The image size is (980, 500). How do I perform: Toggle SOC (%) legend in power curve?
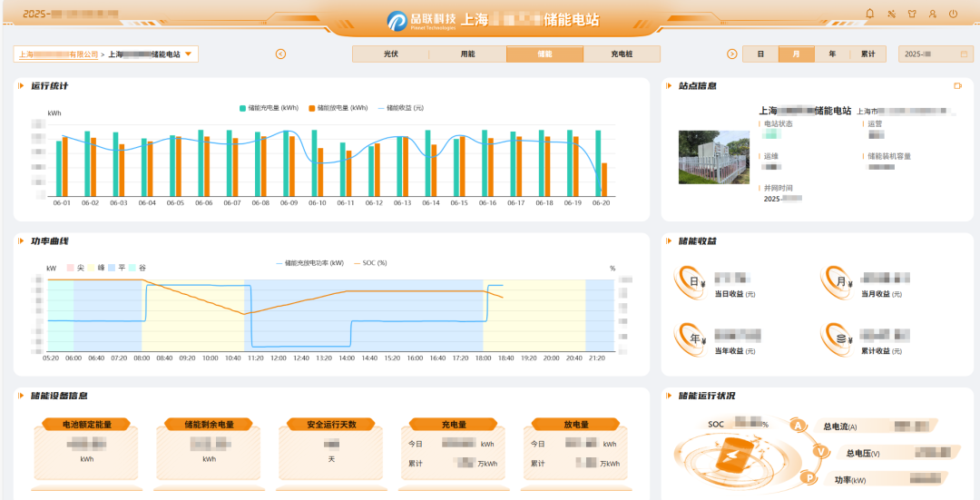pos(369,263)
